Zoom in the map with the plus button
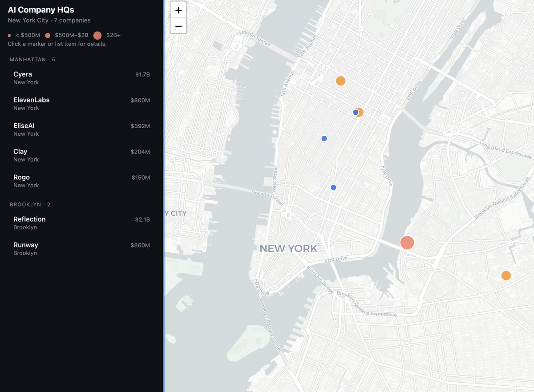The image size is (534, 392). click(178, 10)
